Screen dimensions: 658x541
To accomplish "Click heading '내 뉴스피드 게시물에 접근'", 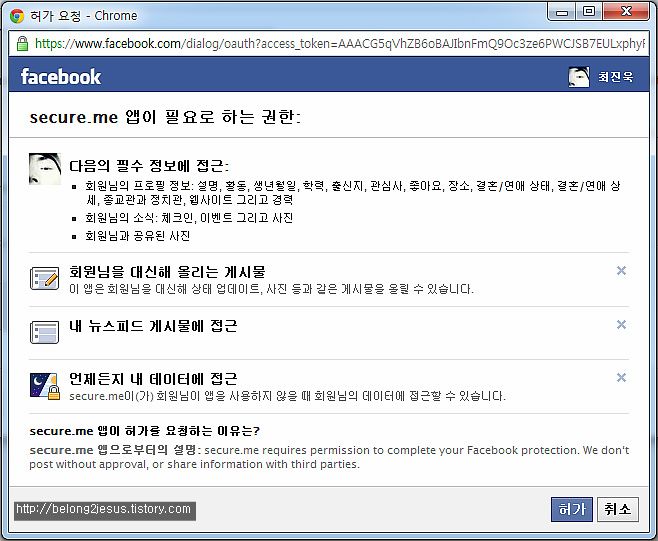I will click(153, 326).
